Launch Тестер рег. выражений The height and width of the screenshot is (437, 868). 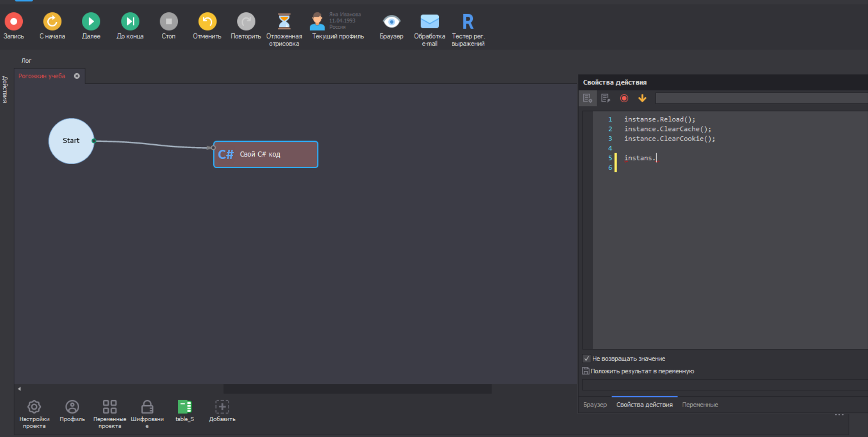pos(468,22)
